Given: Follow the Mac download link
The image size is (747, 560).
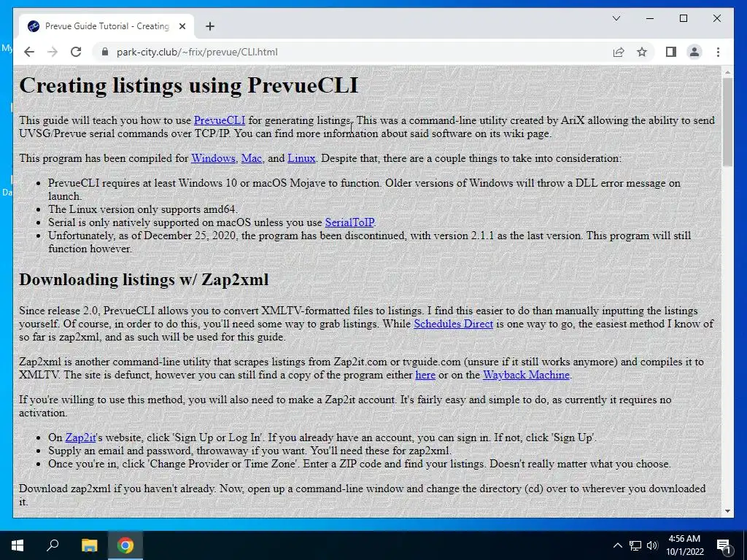Looking at the screenshot, I should click(252, 158).
